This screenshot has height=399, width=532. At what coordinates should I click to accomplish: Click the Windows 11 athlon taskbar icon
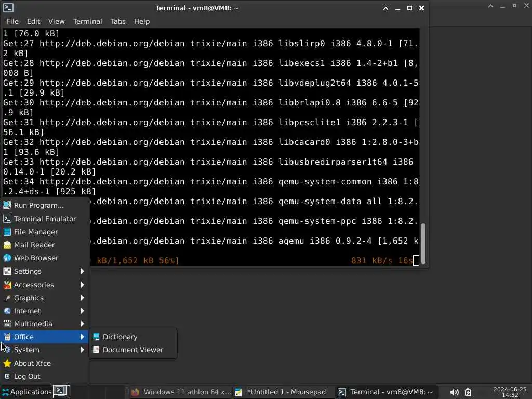136,392
